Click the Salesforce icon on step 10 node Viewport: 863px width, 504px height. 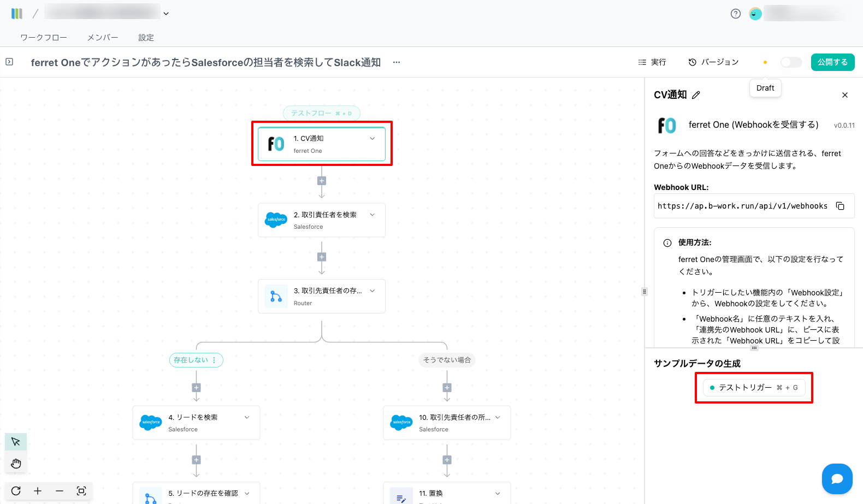coord(401,422)
